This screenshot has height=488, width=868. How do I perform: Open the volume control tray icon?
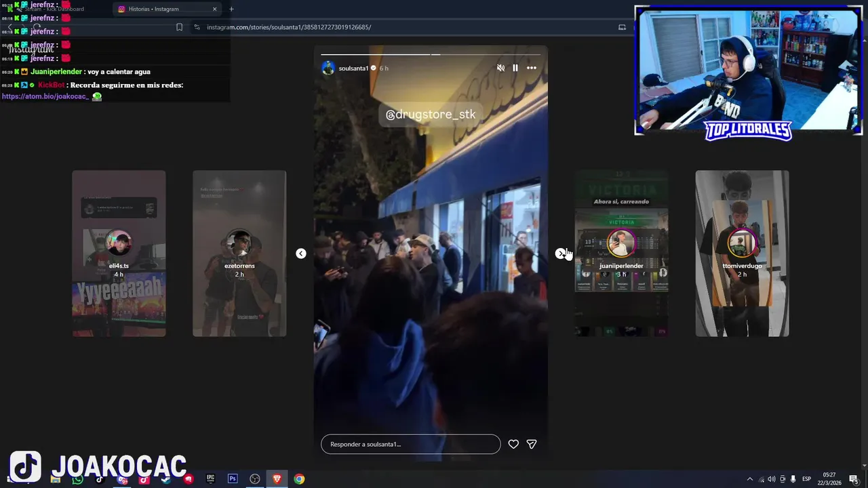772,479
